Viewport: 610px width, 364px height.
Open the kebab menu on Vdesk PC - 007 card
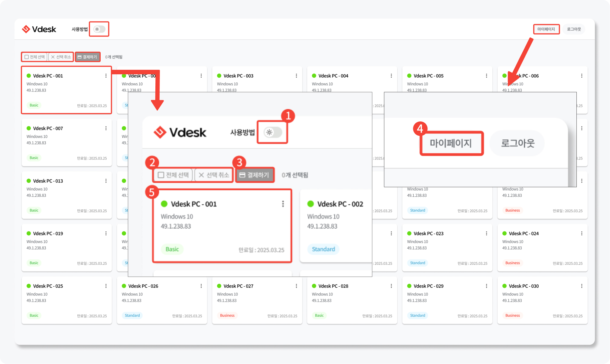(x=106, y=128)
